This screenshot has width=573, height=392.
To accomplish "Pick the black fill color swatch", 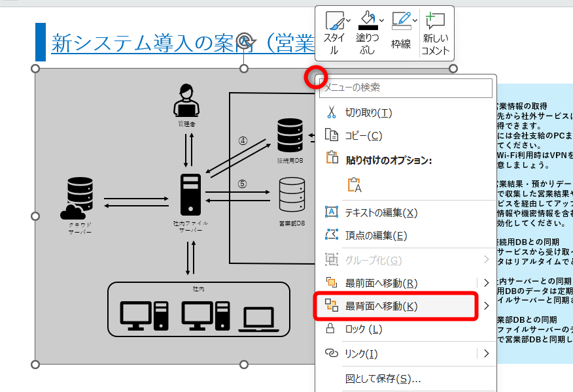I will point(369,27).
